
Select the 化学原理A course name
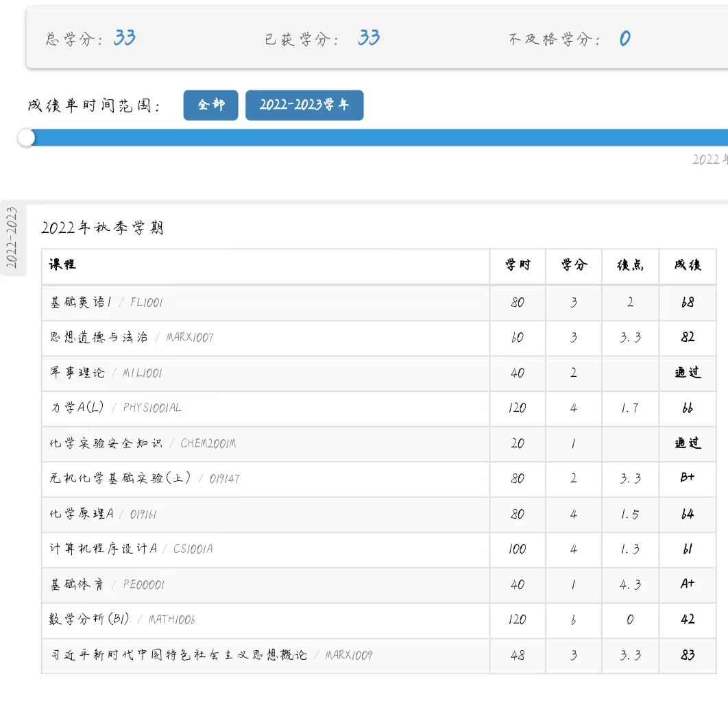coord(82,514)
